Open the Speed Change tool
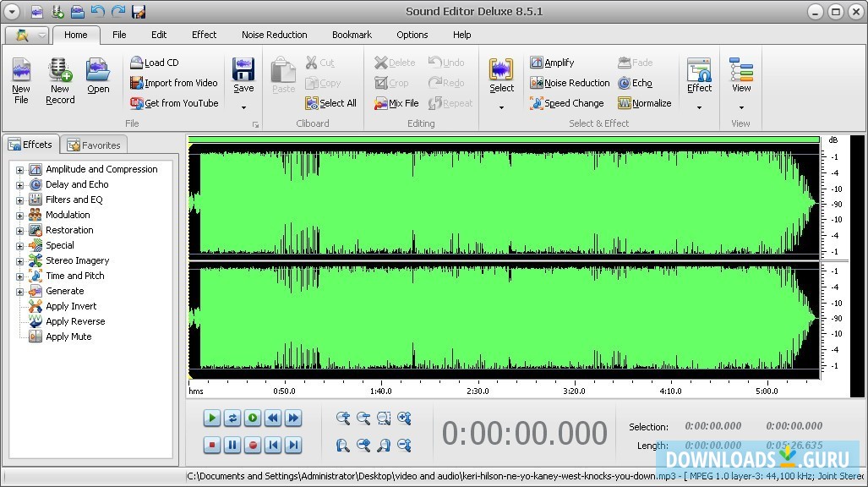This screenshot has height=487, width=868. click(x=566, y=103)
